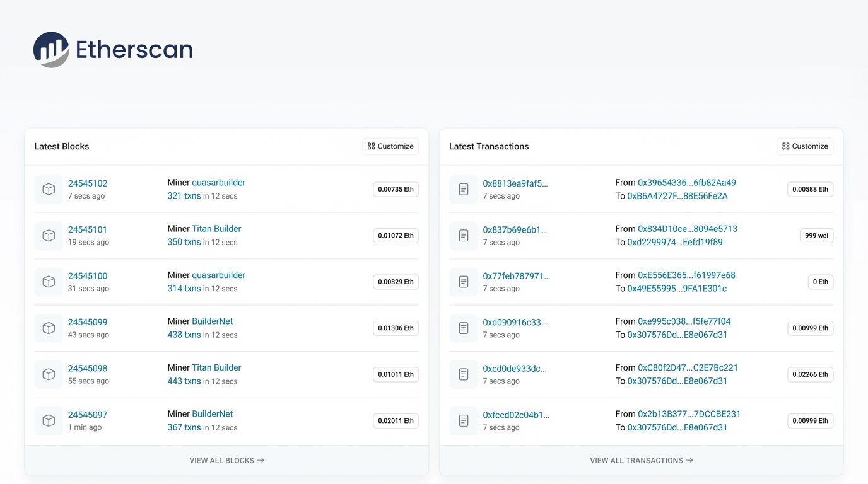The width and height of the screenshot is (868, 484).
Task: Open transaction hash 0x837b69e6b1
Action: pyautogui.click(x=515, y=229)
